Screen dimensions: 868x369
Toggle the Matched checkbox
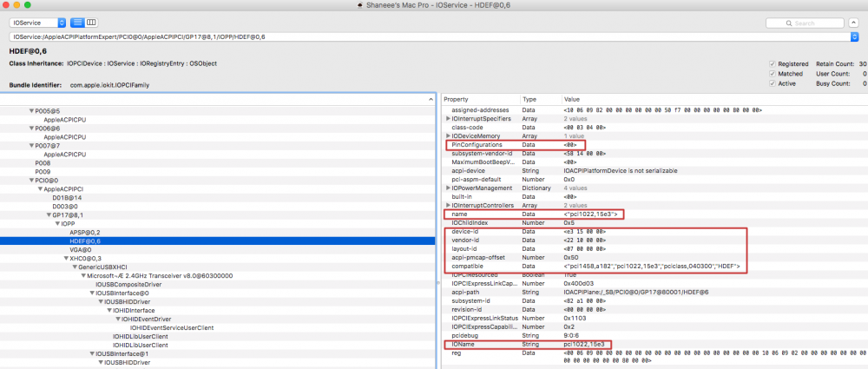pyautogui.click(x=773, y=74)
